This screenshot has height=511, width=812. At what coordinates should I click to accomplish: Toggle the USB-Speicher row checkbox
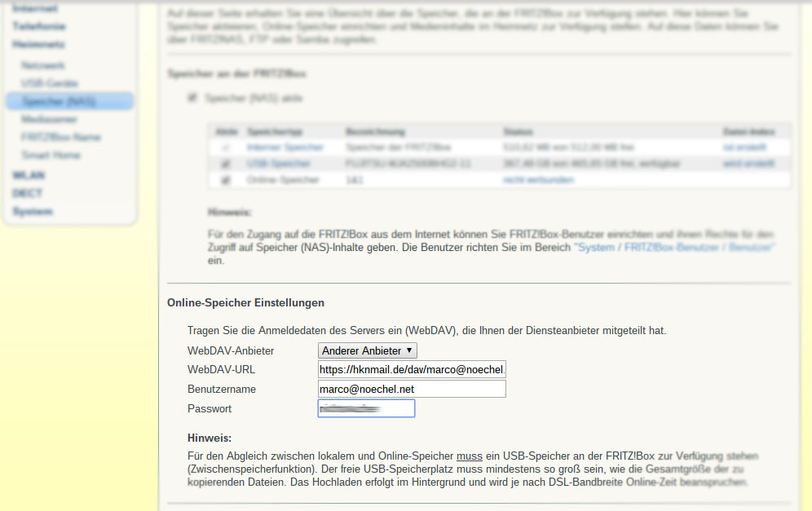click(x=225, y=164)
